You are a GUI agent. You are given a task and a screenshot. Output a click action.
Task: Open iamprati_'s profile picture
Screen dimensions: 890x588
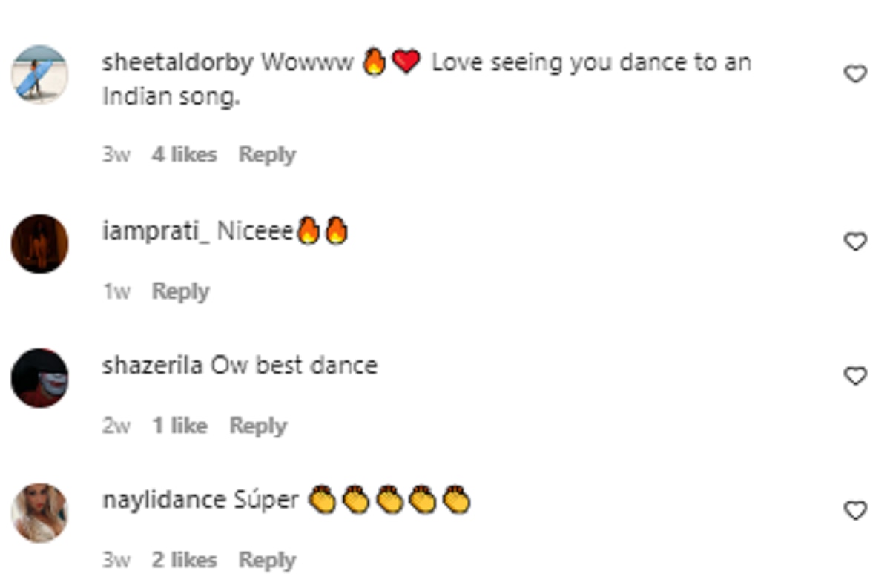pyautogui.click(x=39, y=244)
